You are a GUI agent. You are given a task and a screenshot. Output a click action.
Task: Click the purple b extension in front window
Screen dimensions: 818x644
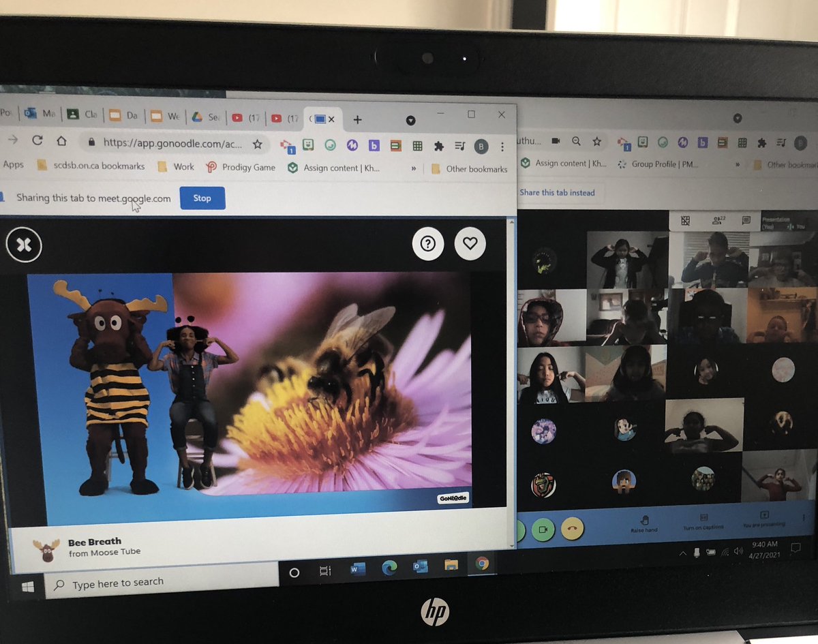coord(374,145)
